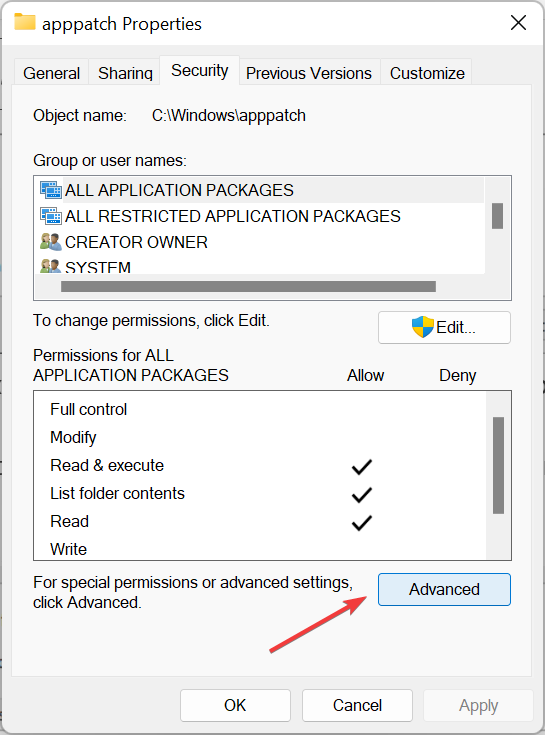Switch to the General tab
The height and width of the screenshot is (735, 545).
52,73
